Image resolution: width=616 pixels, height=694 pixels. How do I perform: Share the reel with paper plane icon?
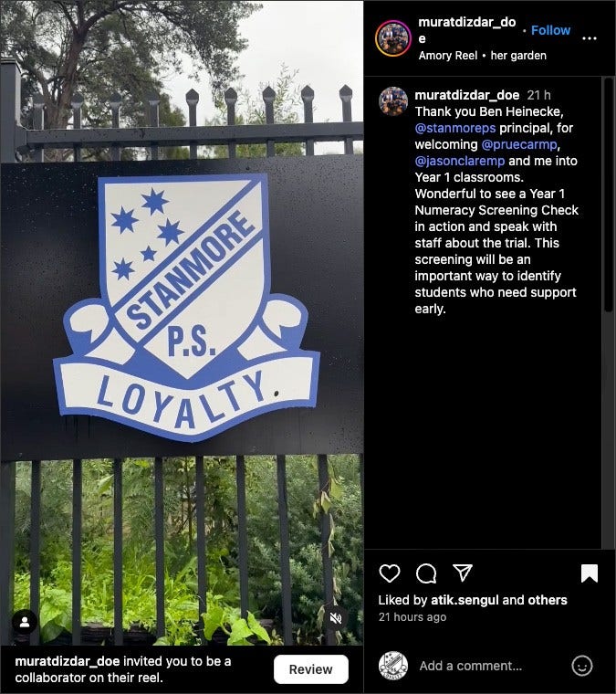click(463, 573)
